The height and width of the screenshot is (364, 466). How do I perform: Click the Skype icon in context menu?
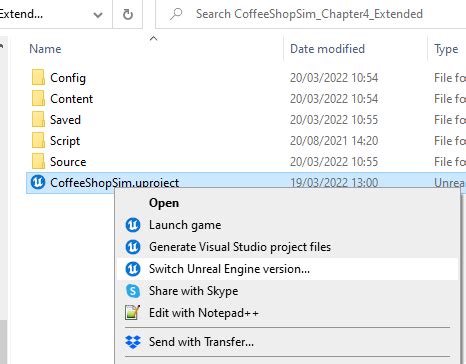133,291
